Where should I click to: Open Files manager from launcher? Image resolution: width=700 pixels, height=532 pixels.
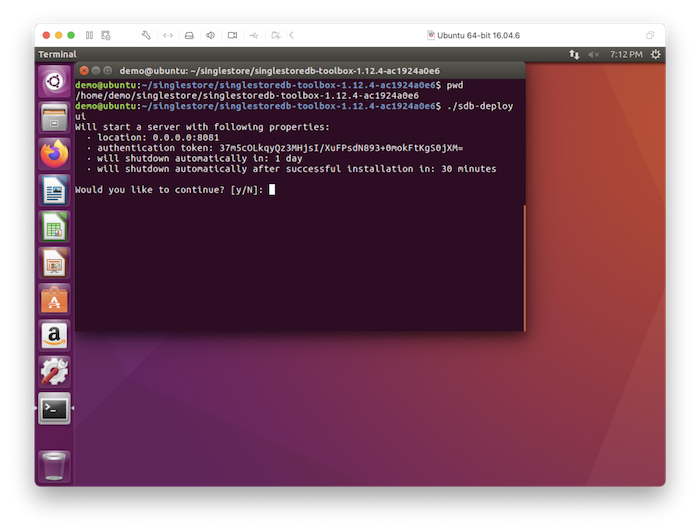[54, 118]
